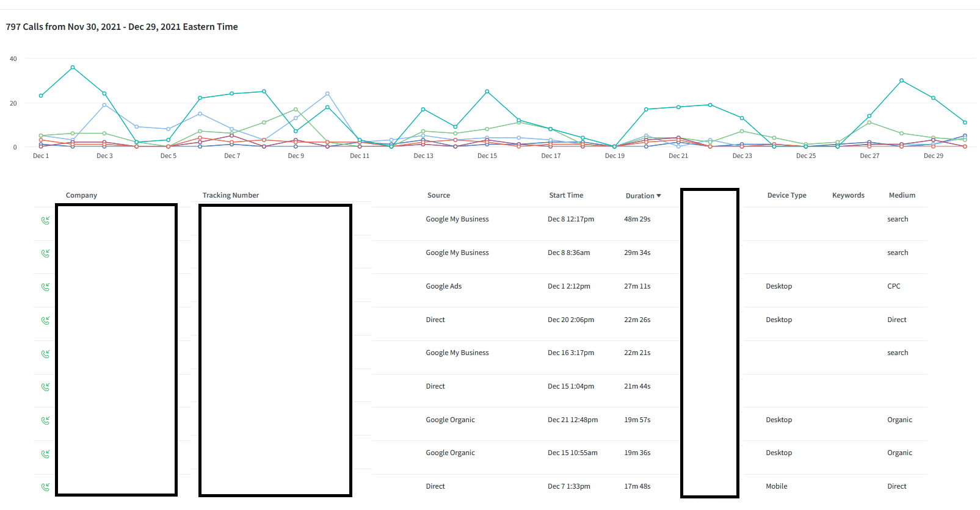Click the call icon on Dec 20 2:06pm row
This screenshot has width=980, height=510.
(45, 320)
